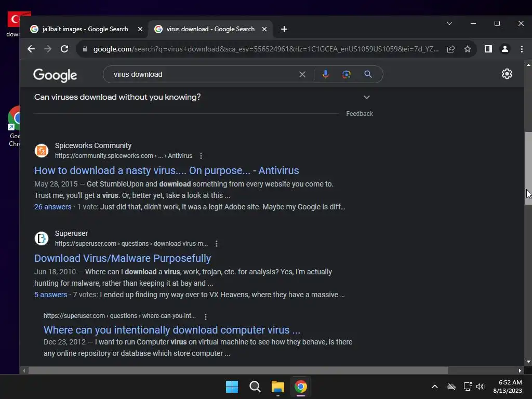
Task: Close the 'virus download' tab
Action: tap(264, 29)
